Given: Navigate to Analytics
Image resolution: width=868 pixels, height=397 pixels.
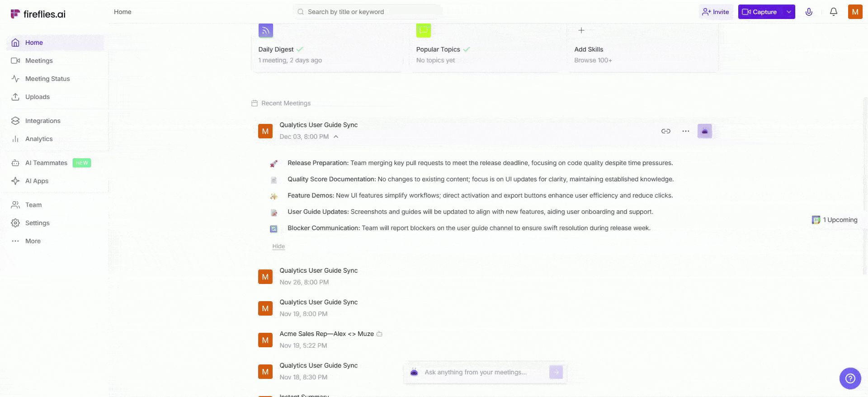Looking at the screenshot, I should [x=55, y=139].
